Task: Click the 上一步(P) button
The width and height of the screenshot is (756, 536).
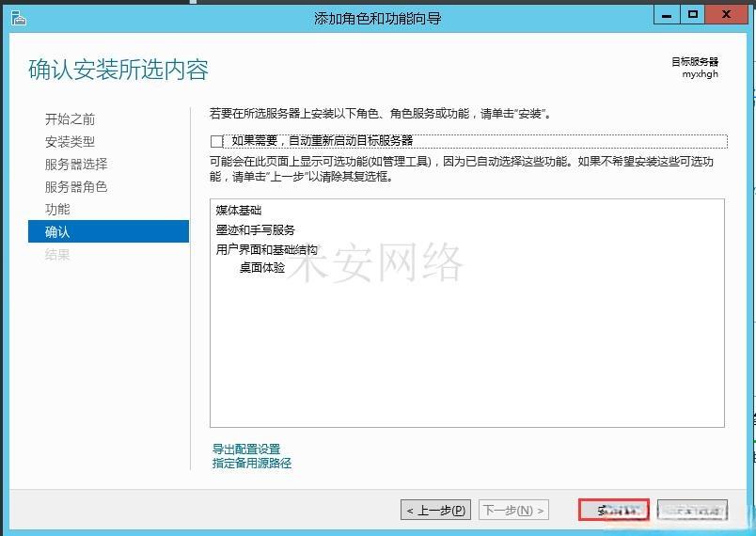Action: (x=436, y=510)
